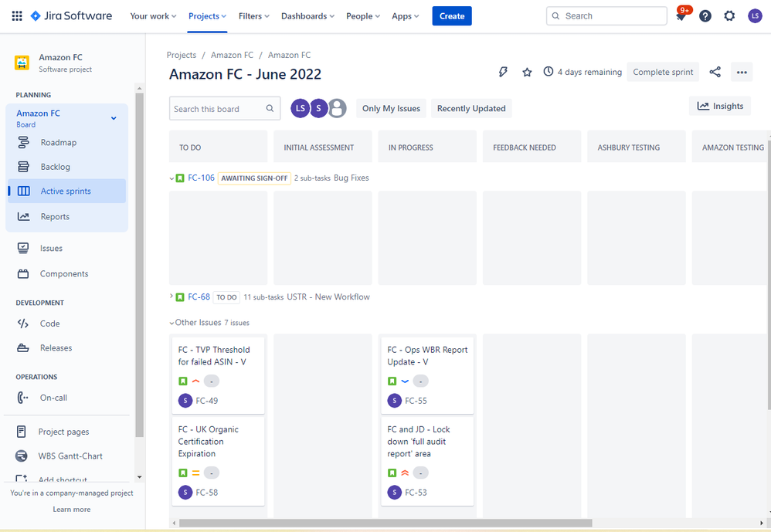Click the Jira Software logo
The height and width of the screenshot is (532, 771).
click(71, 15)
